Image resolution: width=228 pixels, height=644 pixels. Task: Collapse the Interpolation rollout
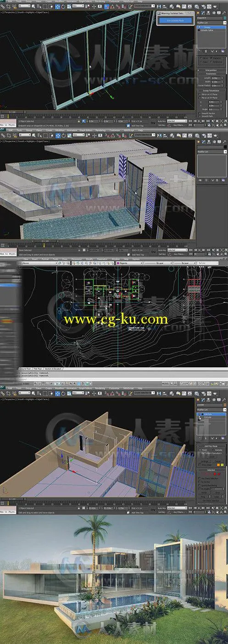click(211, 70)
